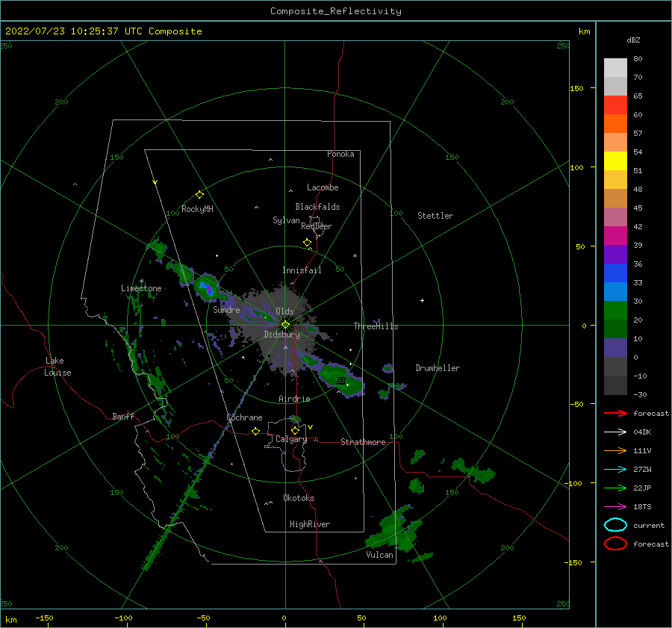Click the Banff label
The width and height of the screenshot is (672, 628).
click(x=123, y=416)
